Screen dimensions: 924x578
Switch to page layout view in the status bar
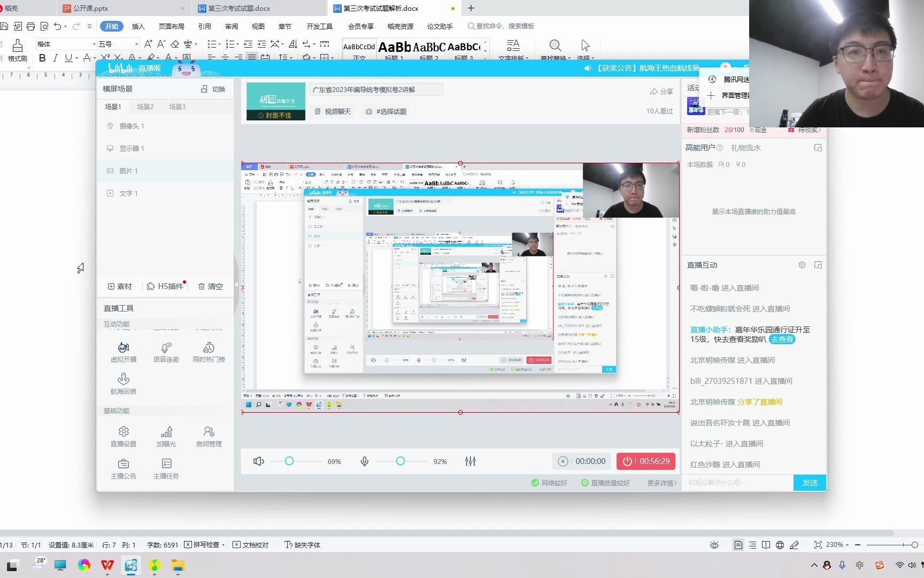(738, 545)
